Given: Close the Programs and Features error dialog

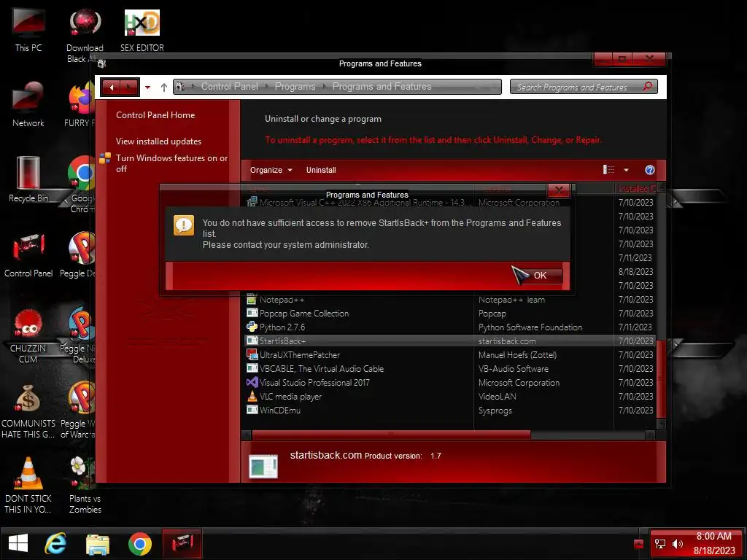Looking at the screenshot, I should coord(559,190).
